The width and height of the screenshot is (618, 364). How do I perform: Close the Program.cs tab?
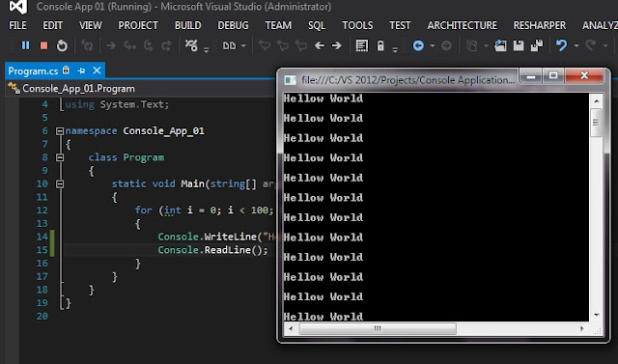click(97, 70)
